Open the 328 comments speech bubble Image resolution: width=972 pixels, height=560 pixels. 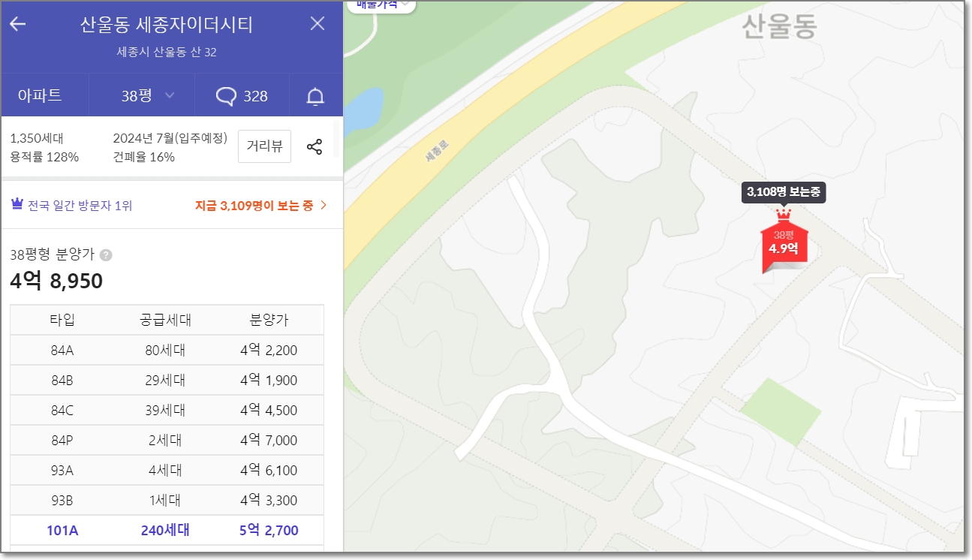[242, 96]
